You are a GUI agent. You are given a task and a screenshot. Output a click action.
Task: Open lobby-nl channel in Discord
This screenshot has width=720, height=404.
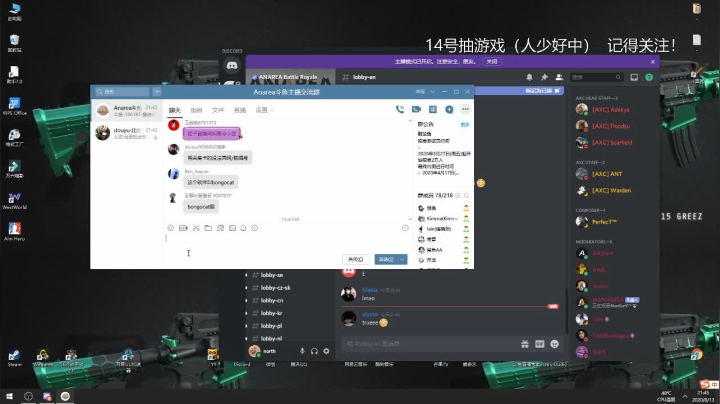click(271, 339)
